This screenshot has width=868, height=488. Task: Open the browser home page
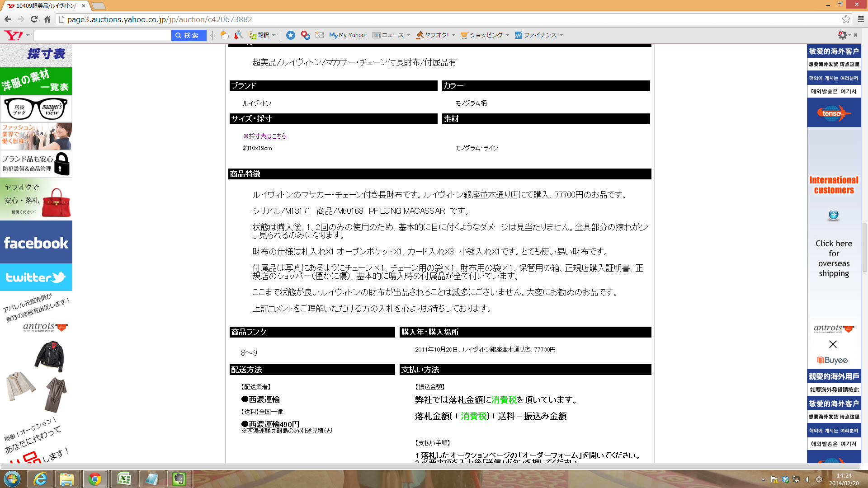(47, 19)
